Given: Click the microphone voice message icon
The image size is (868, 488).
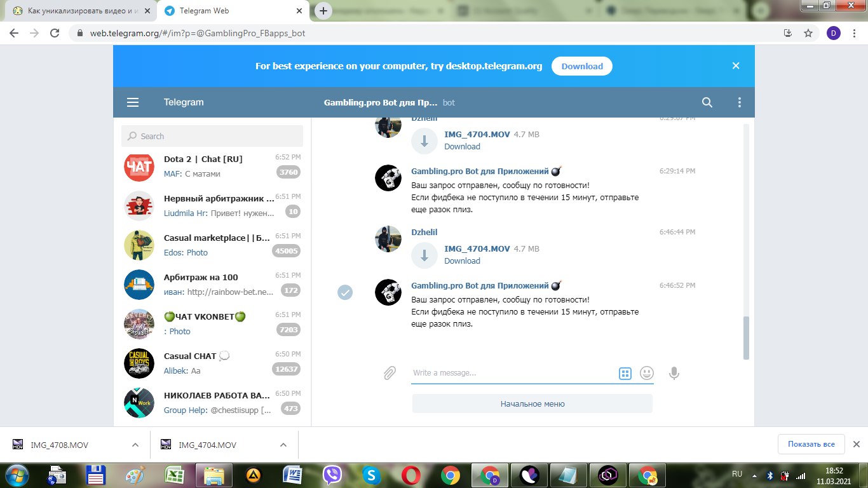Looking at the screenshot, I should (x=674, y=373).
